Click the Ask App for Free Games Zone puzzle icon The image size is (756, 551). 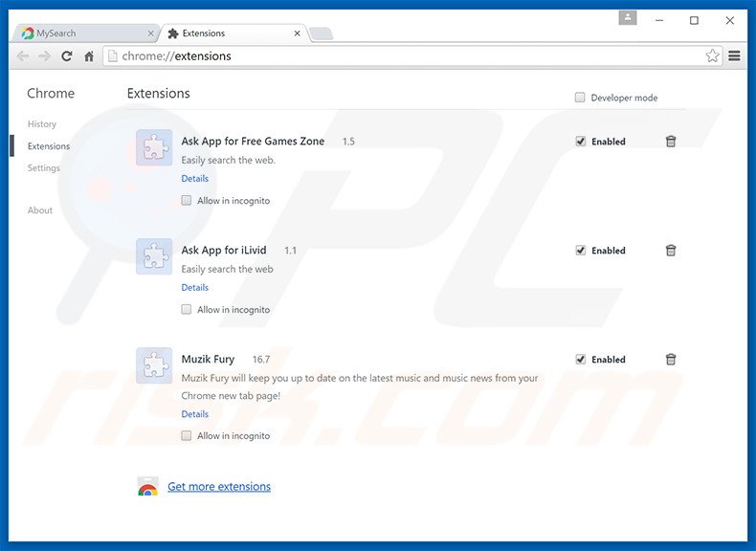154,147
